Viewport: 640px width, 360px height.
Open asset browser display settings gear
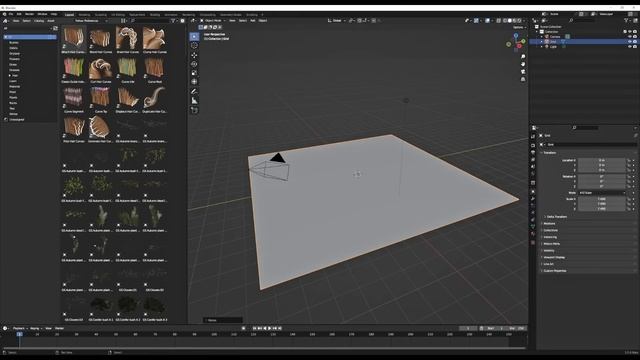pyautogui.click(x=182, y=20)
